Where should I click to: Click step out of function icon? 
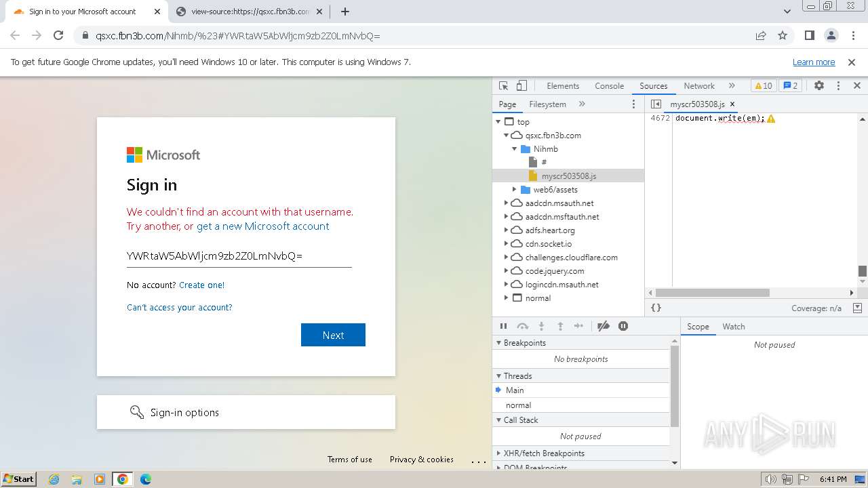[x=560, y=326]
